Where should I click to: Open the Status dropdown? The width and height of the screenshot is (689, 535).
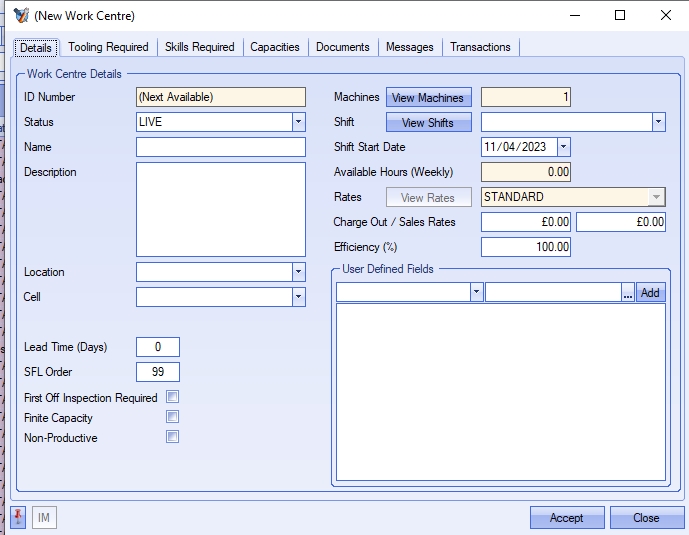(x=298, y=122)
